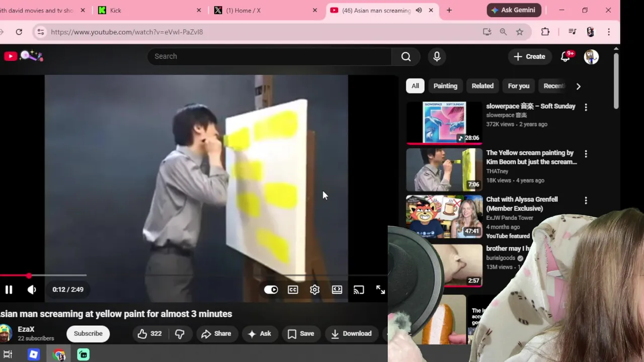Open options menu for Chat with Alyssa Grenfell

point(586,201)
